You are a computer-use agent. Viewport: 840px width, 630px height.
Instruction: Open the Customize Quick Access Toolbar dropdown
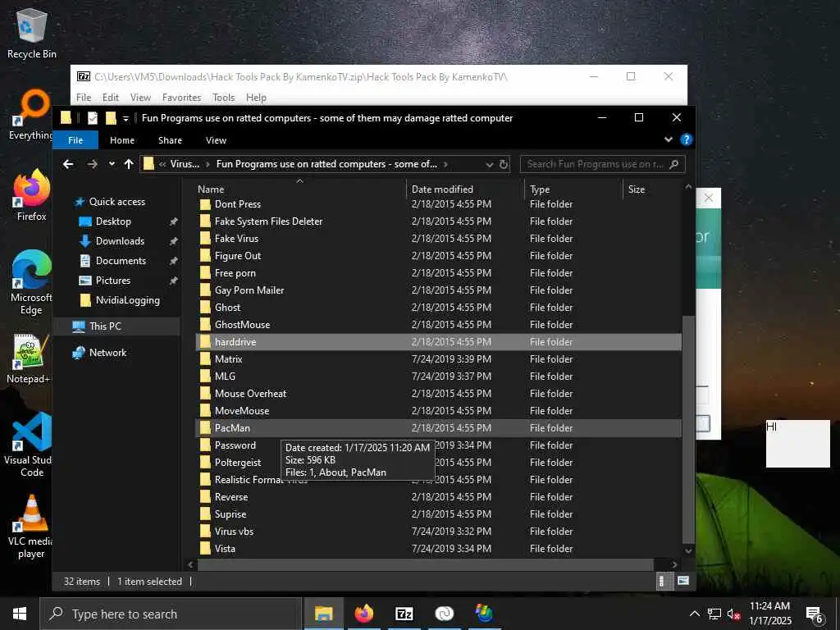pos(126,118)
